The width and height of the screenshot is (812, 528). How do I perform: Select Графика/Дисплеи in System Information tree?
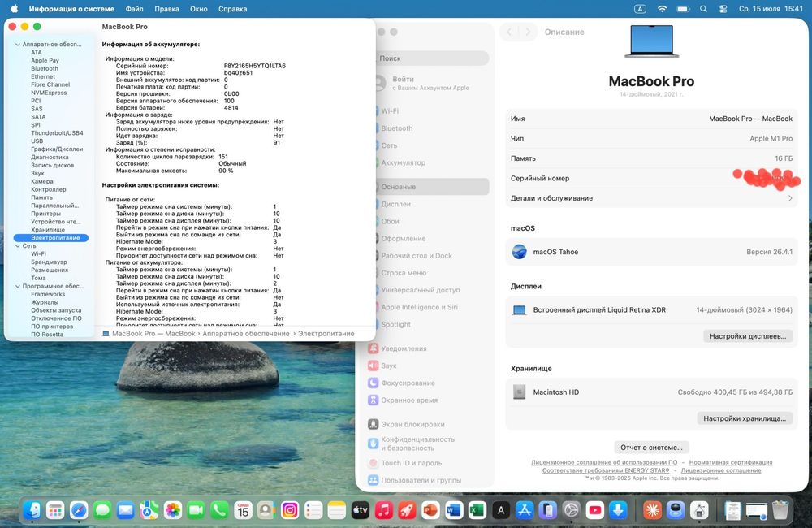point(57,149)
